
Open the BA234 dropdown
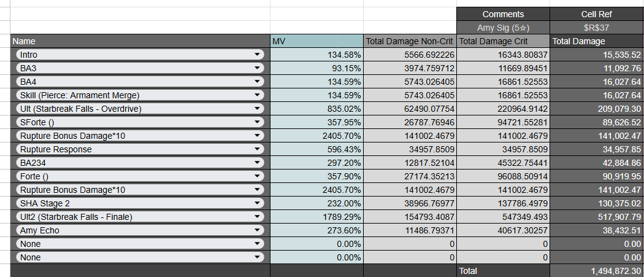[x=140, y=163]
